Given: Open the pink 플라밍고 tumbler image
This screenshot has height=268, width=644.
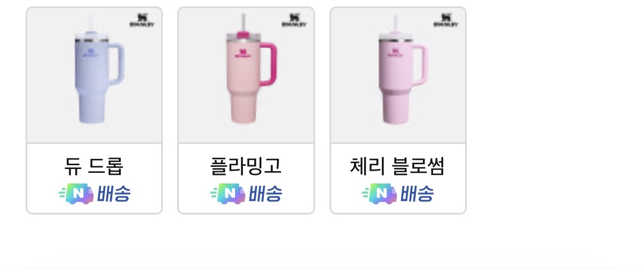Looking at the screenshot, I should click(246, 75).
